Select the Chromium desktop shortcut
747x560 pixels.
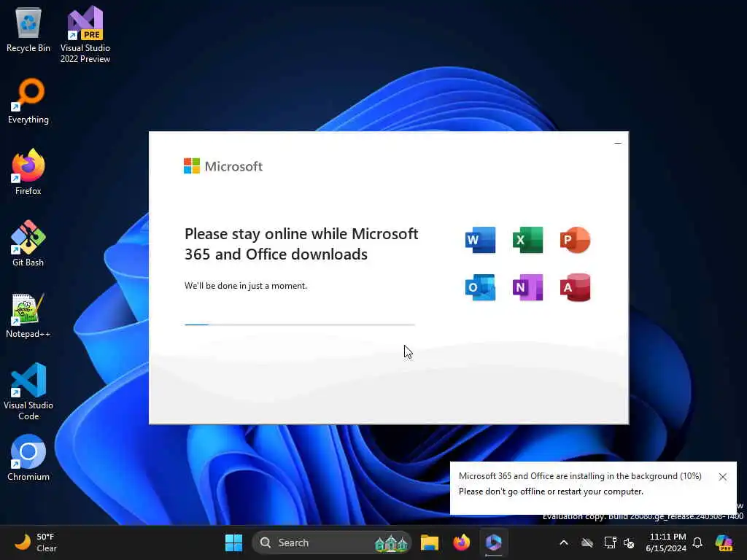[x=28, y=458]
